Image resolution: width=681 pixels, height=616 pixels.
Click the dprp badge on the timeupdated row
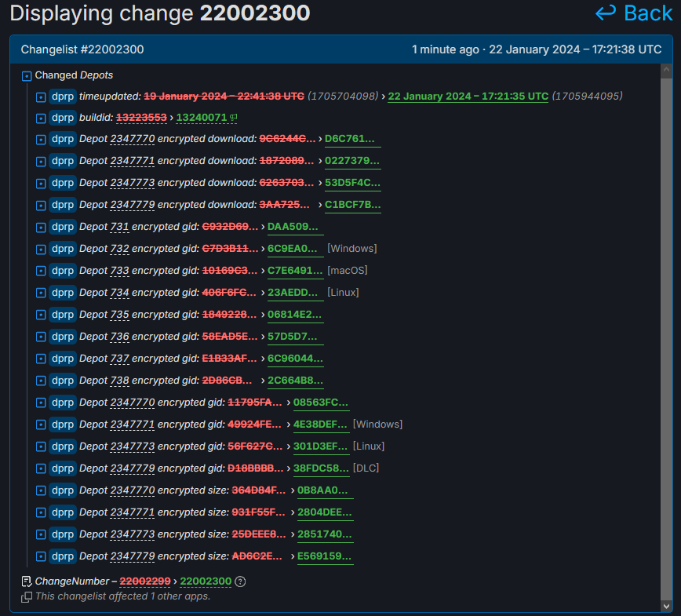63,97
